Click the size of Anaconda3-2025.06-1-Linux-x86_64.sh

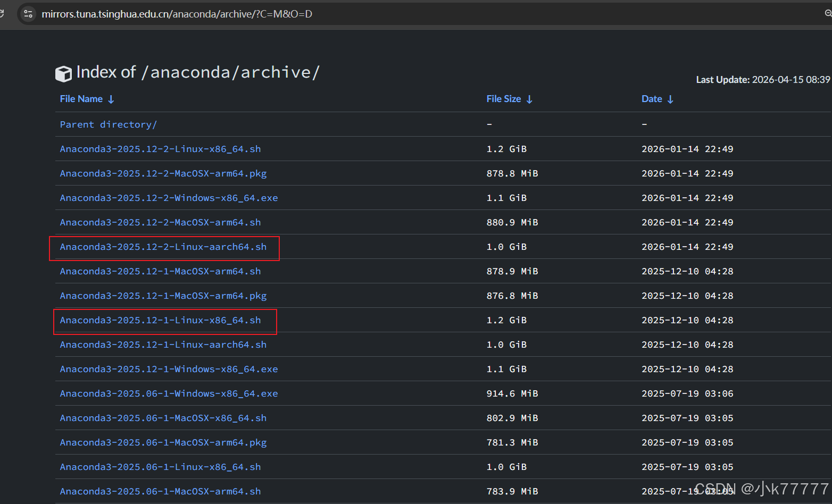click(506, 467)
